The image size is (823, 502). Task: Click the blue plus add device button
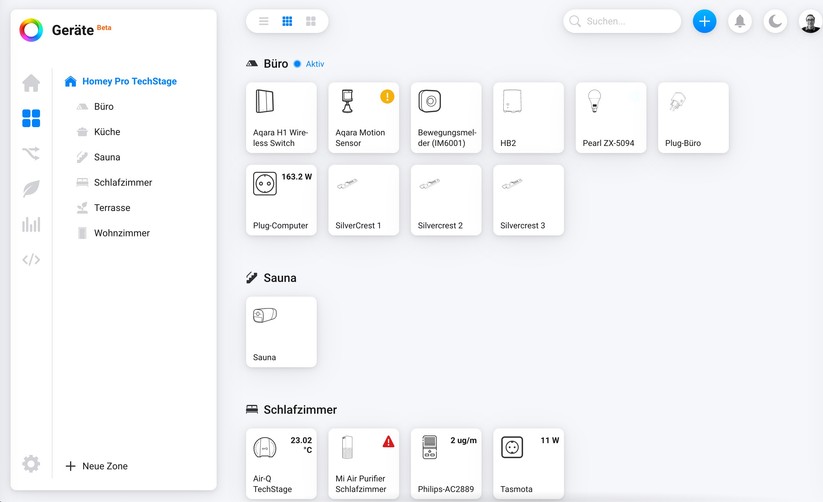704,21
